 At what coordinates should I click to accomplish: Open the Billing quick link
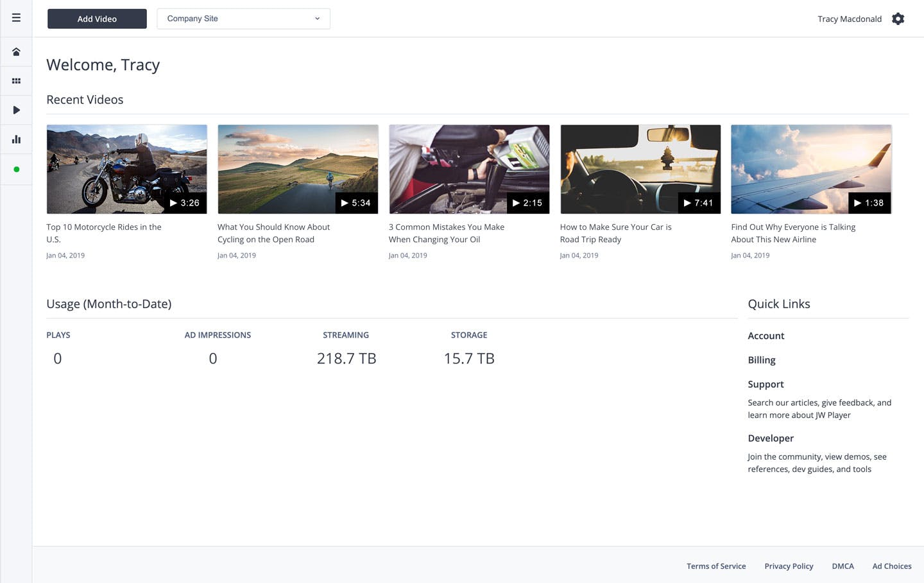[x=762, y=360]
